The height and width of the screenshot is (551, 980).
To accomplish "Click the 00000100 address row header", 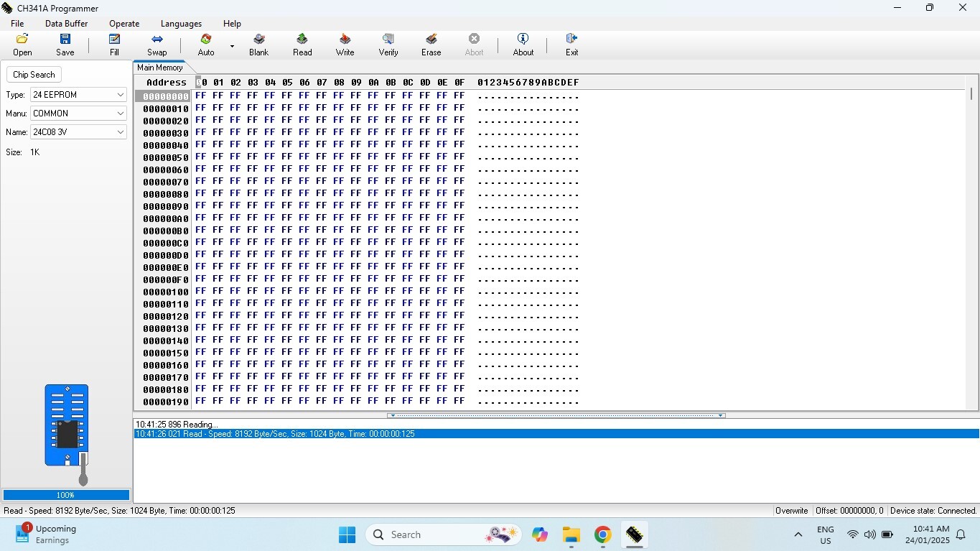I will 165,292.
